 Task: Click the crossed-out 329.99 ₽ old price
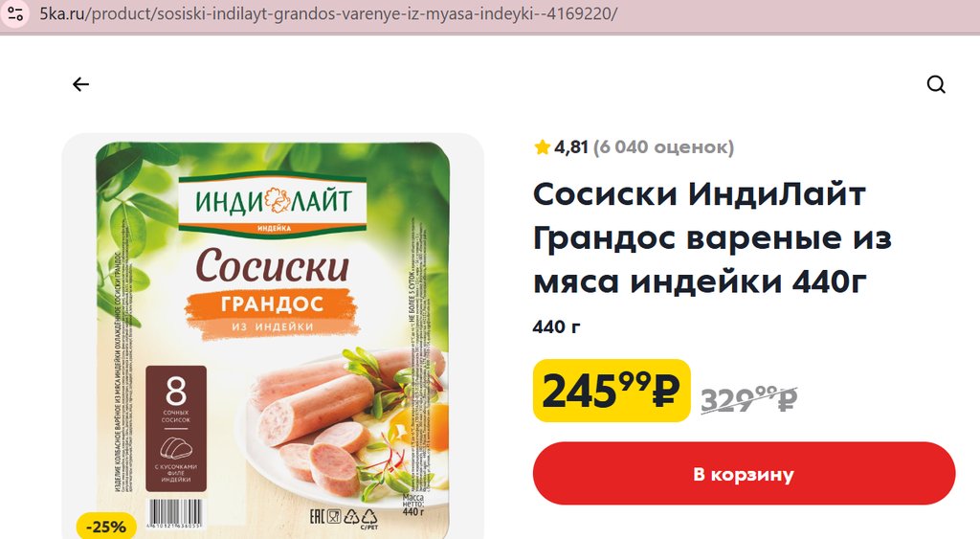coord(748,399)
